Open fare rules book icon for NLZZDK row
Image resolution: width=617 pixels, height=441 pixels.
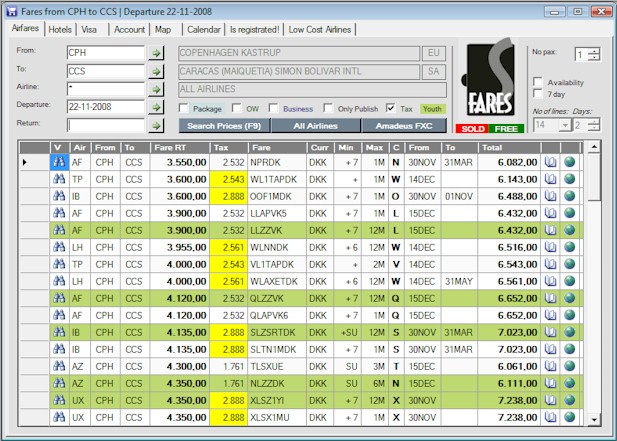[x=550, y=383]
